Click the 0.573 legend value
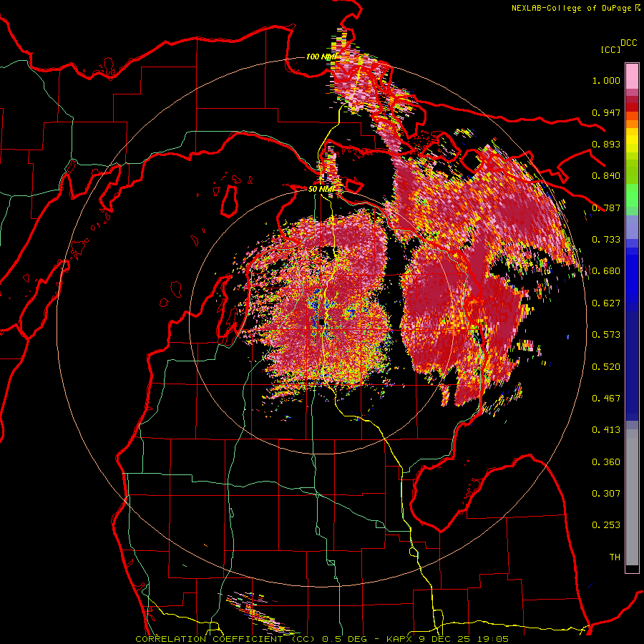 tap(606, 335)
